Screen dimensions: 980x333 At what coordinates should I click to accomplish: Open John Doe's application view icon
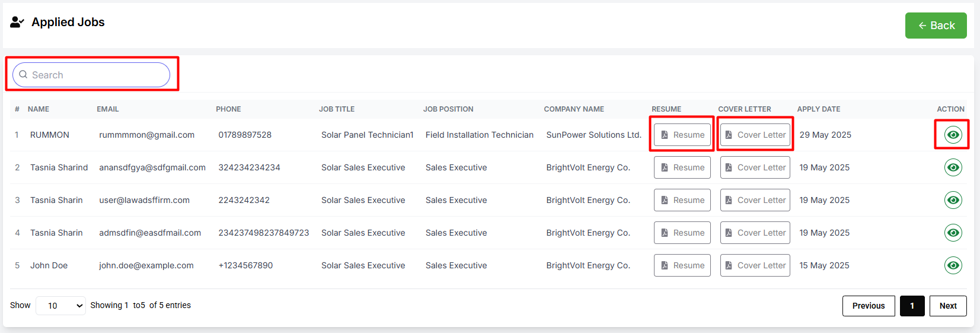pos(953,265)
